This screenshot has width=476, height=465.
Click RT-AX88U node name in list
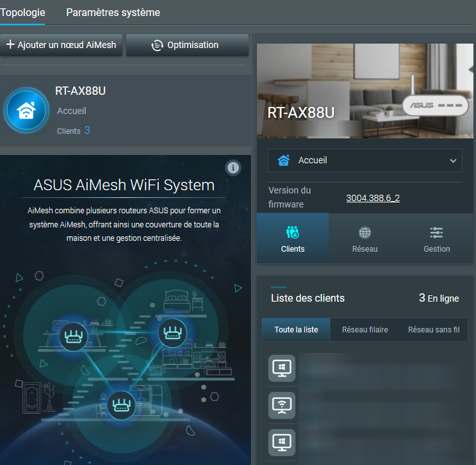click(81, 91)
